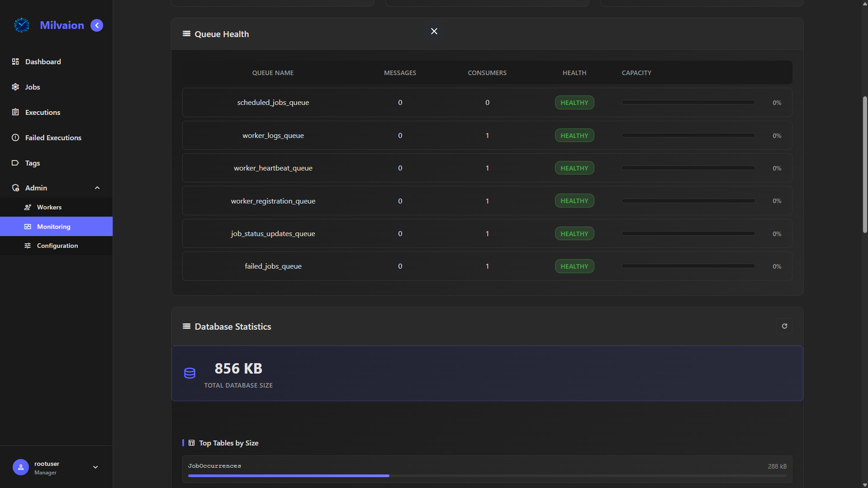This screenshot has width=868, height=488.
Task: Collapse sidebar with the arrow button
Action: pos(97,25)
